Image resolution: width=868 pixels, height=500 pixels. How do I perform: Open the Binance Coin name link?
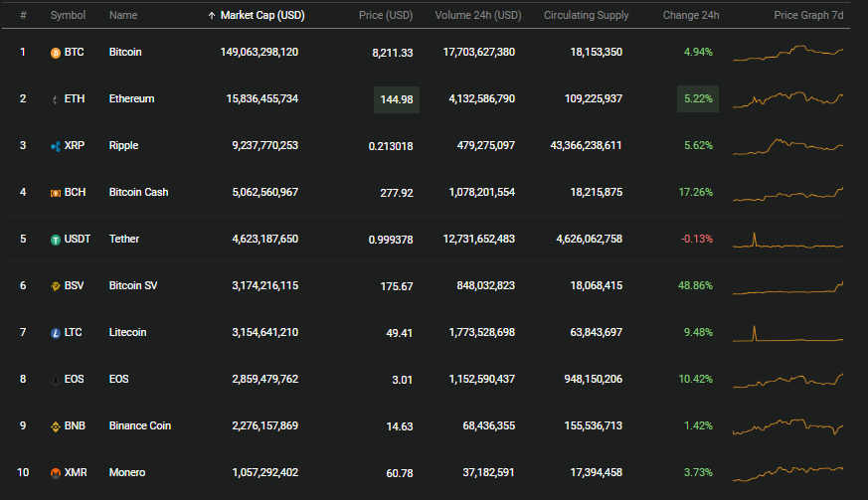click(140, 425)
